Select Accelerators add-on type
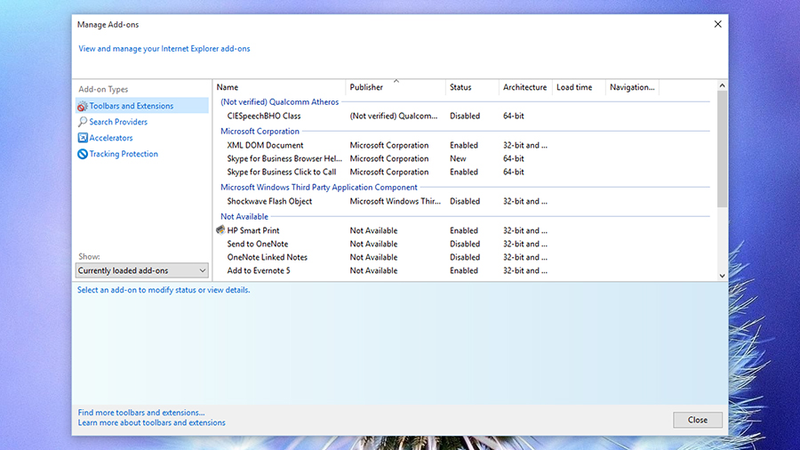 click(x=111, y=138)
